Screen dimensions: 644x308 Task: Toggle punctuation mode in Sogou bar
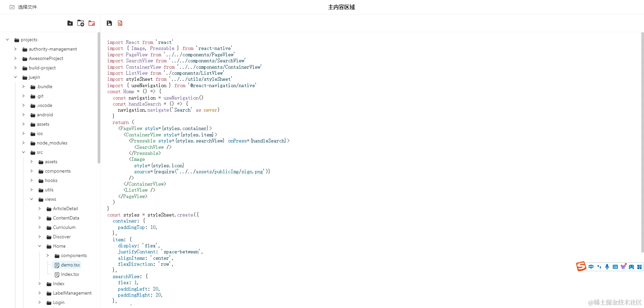[x=599, y=267]
